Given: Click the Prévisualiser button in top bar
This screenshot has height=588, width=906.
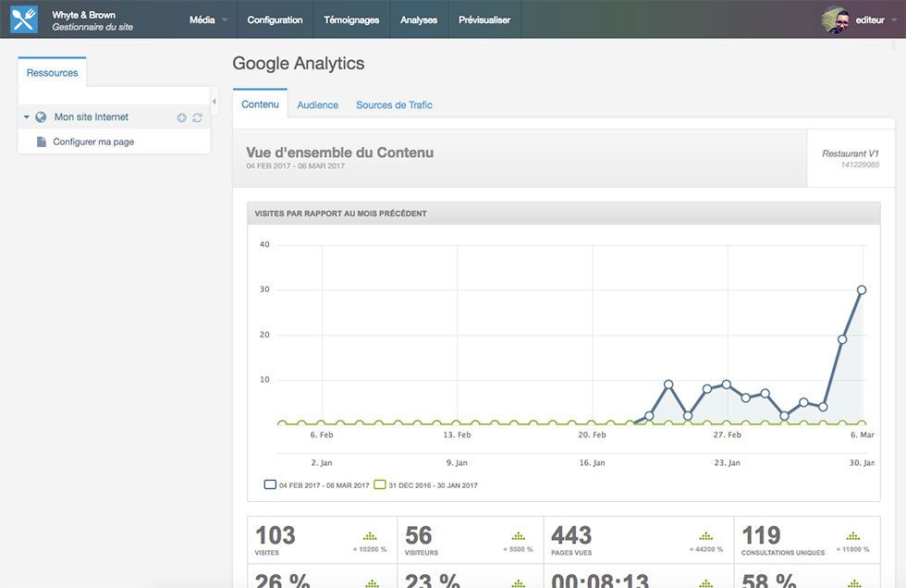Looking at the screenshot, I should (484, 19).
